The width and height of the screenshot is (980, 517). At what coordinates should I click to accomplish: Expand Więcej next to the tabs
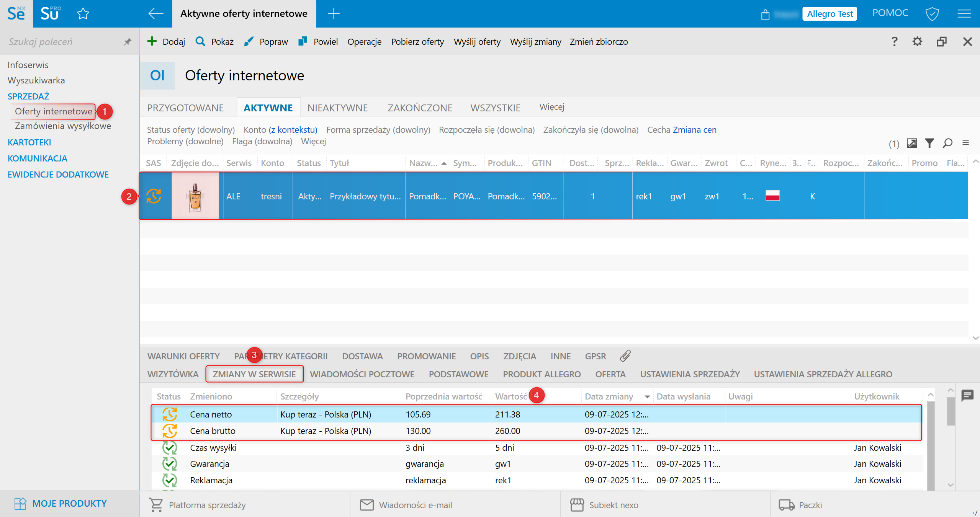click(x=551, y=107)
